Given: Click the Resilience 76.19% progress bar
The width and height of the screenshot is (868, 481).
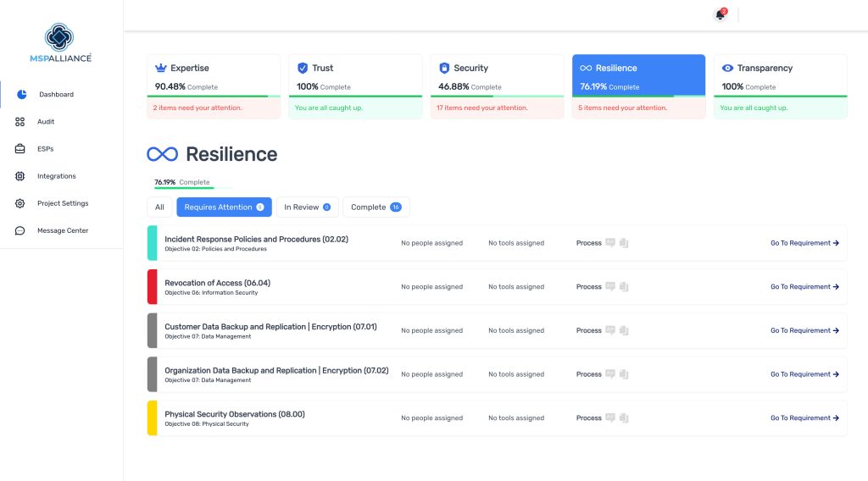Looking at the screenshot, I should [193, 188].
